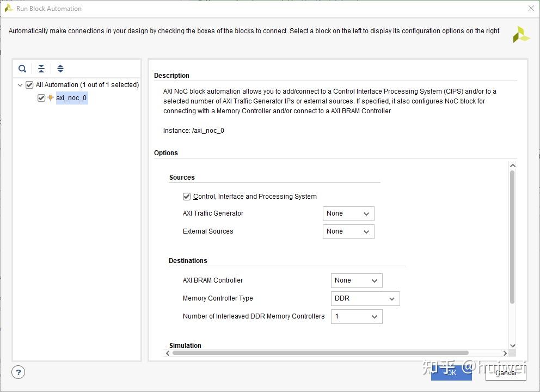Open the help icon in the bottom corner

[18, 372]
